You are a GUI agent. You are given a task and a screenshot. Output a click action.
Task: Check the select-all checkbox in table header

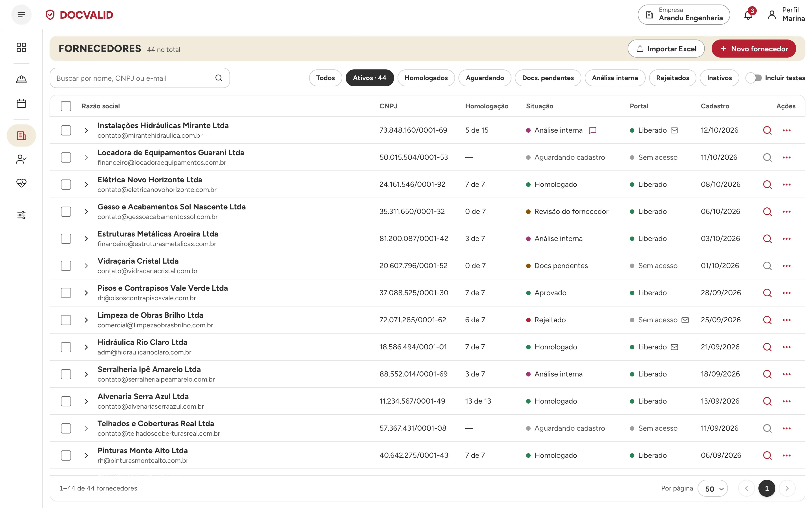point(66,106)
